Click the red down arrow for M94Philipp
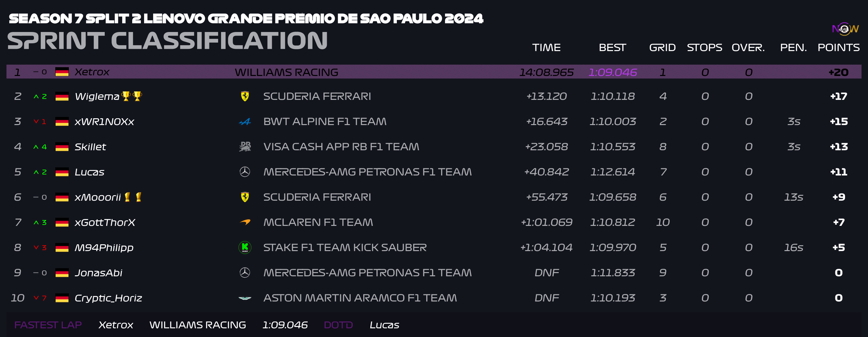 (x=37, y=247)
